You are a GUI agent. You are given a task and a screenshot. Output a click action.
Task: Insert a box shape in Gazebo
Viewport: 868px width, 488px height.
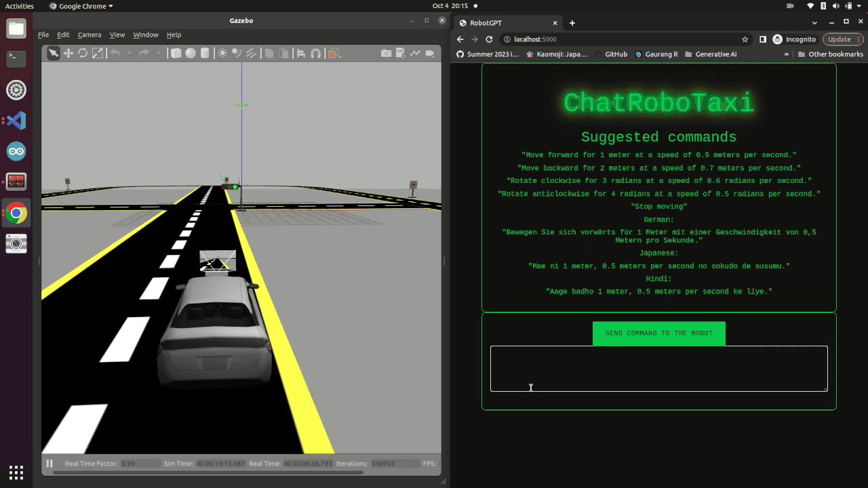tap(176, 54)
